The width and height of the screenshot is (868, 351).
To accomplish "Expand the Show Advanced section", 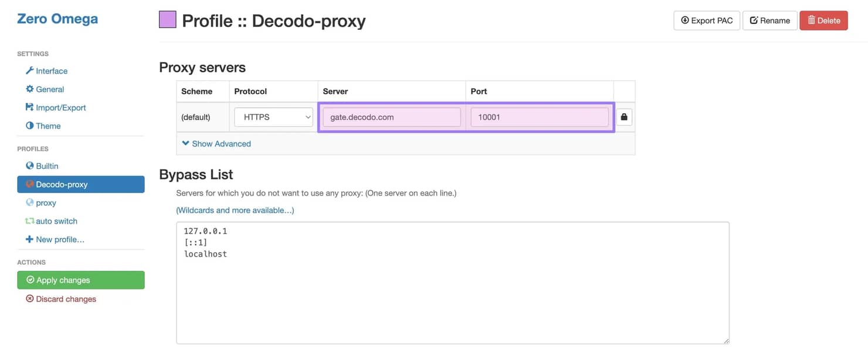I will 216,144.
